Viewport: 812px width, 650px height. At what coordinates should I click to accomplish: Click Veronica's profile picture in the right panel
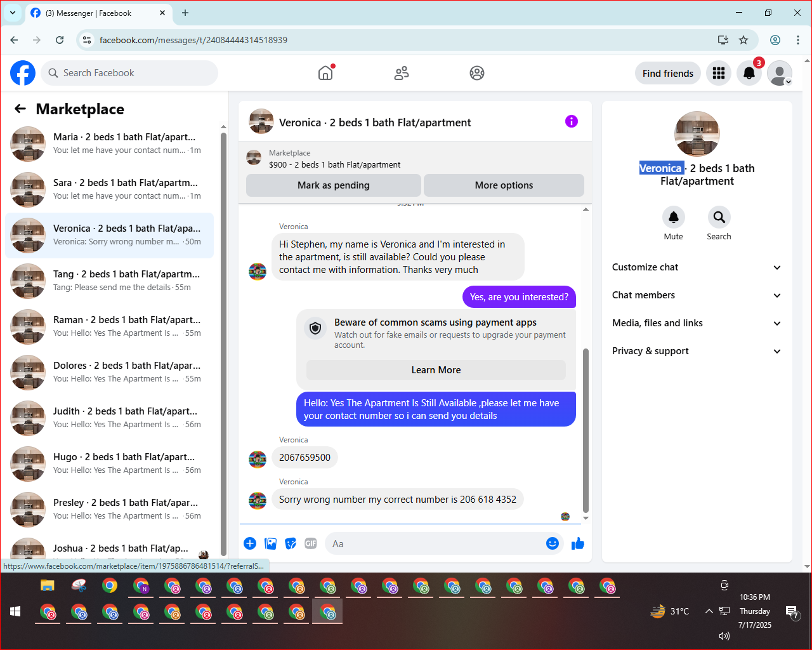[x=697, y=134]
